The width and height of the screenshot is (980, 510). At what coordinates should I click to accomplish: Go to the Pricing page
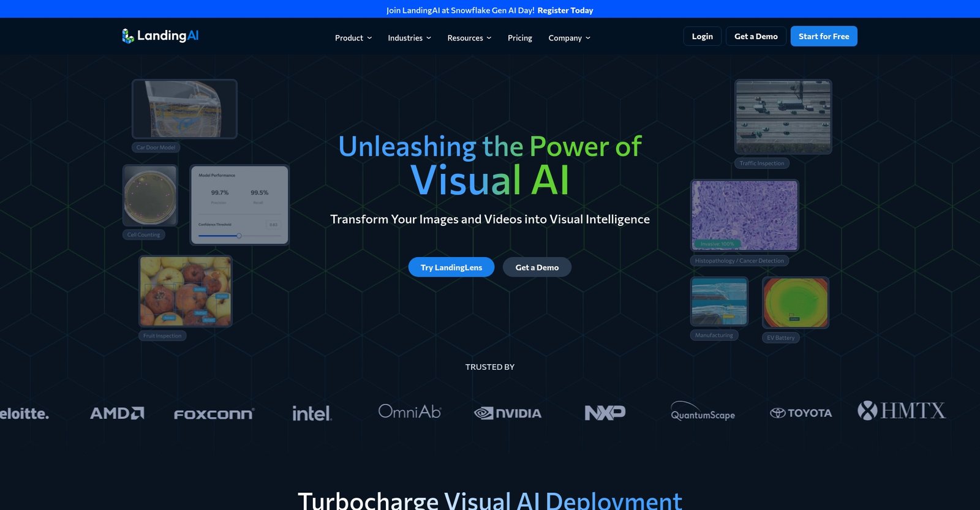tap(519, 38)
